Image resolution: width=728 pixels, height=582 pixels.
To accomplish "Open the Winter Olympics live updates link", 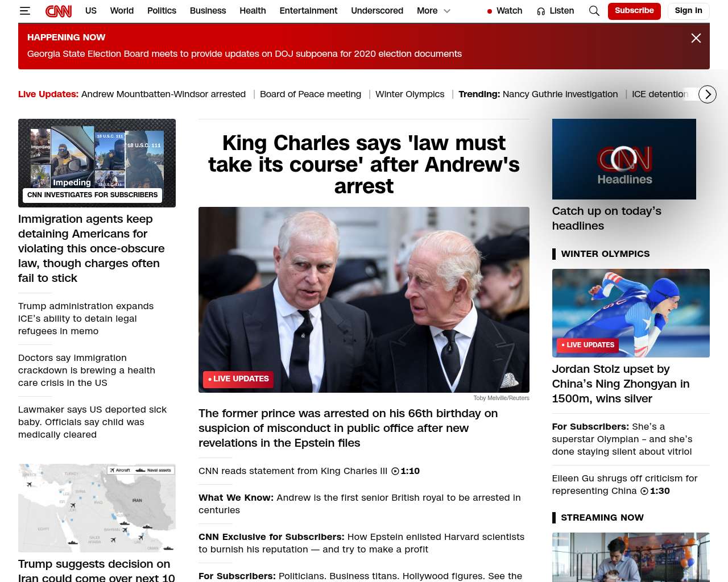I will (x=409, y=94).
